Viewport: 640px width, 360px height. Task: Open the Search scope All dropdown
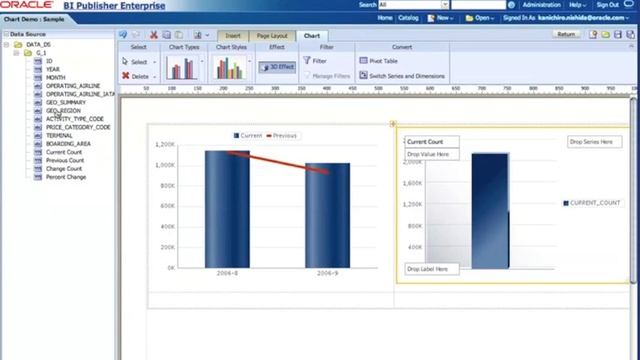(x=445, y=5)
